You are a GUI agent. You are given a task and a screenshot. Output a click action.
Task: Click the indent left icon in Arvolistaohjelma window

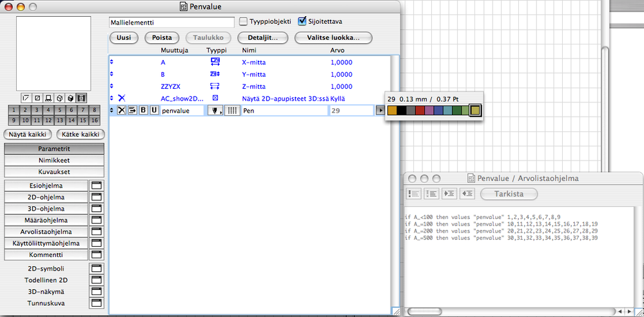click(x=467, y=194)
